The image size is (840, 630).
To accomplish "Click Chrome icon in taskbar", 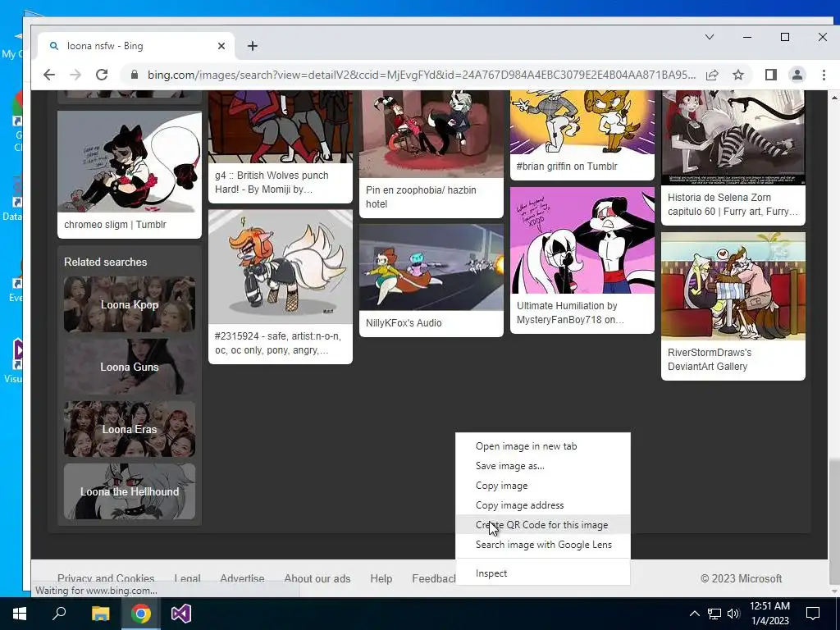I will pyautogui.click(x=140, y=614).
